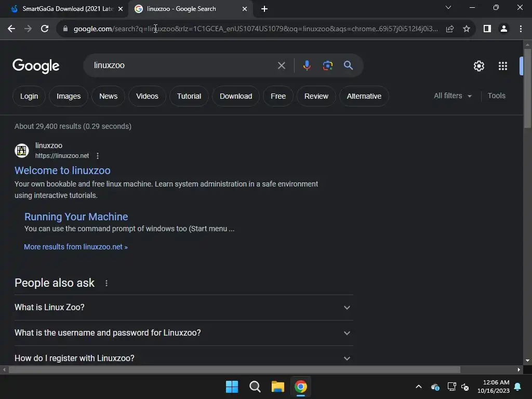This screenshot has width=532, height=399.
Task: Search by voice microphone
Action: [x=307, y=65]
